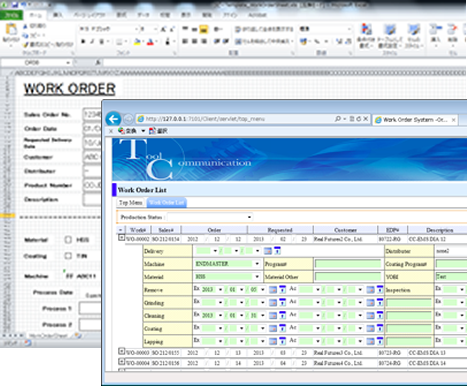Click the browser back arrow button
The height and width of the screenshot is (386, 467).
point(113,119)
